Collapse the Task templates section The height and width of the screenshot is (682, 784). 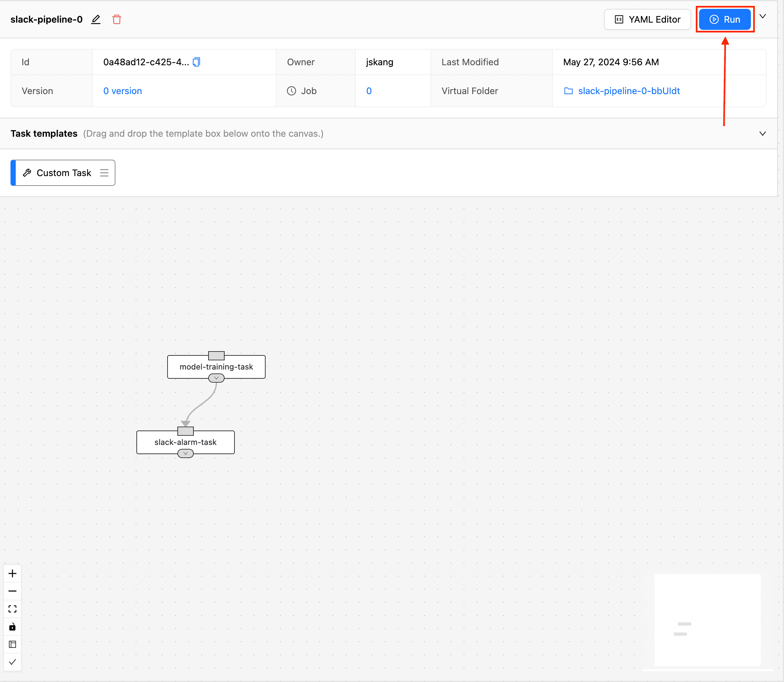click(763, 133)
